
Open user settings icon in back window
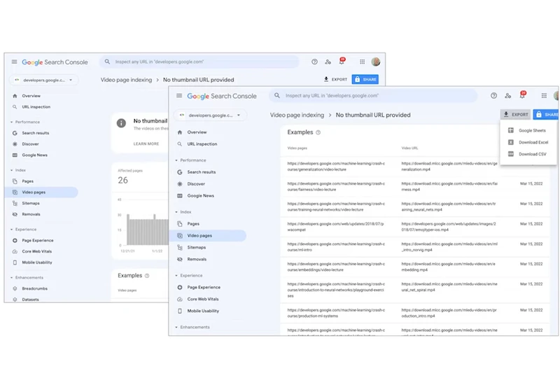[x=328, y=62]
